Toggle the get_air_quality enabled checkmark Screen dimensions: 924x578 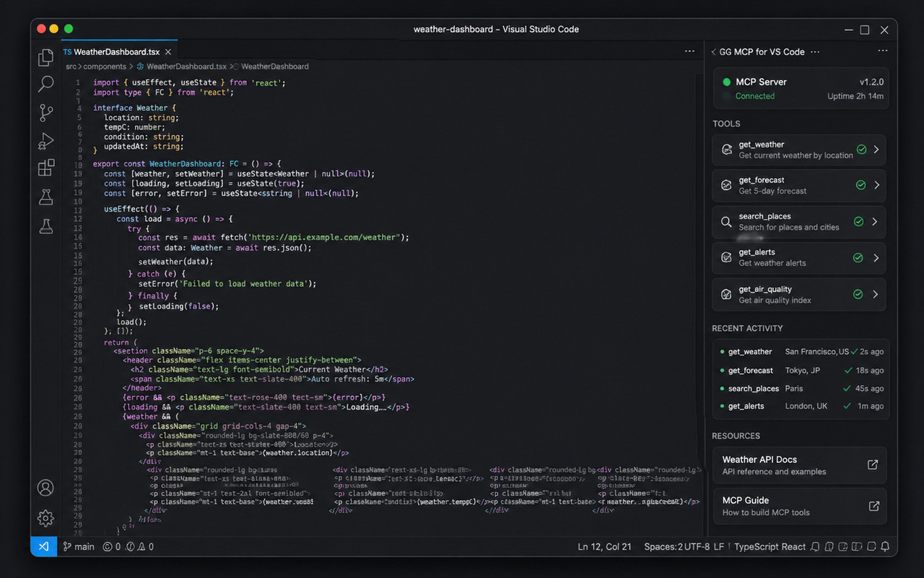[x=858, y=294]
